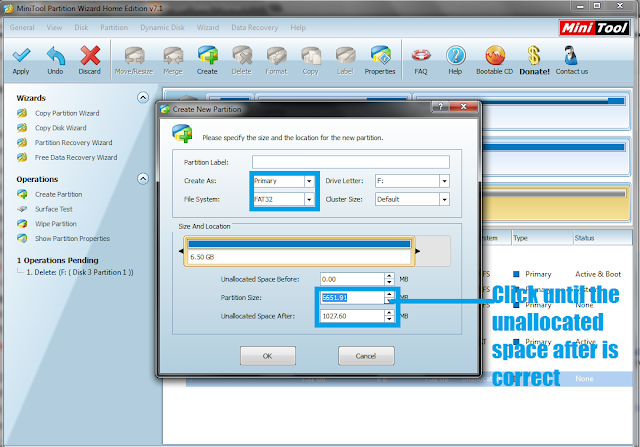
Task: Click the dialog's question mark help button
Action: pyautogui.click(x=440, y=107)
